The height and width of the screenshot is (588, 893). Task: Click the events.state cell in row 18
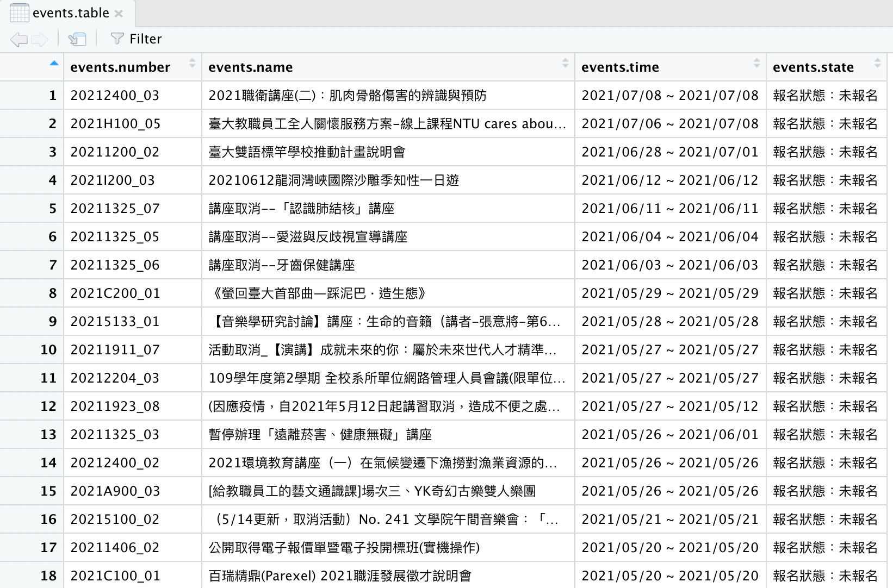(825, 576)
